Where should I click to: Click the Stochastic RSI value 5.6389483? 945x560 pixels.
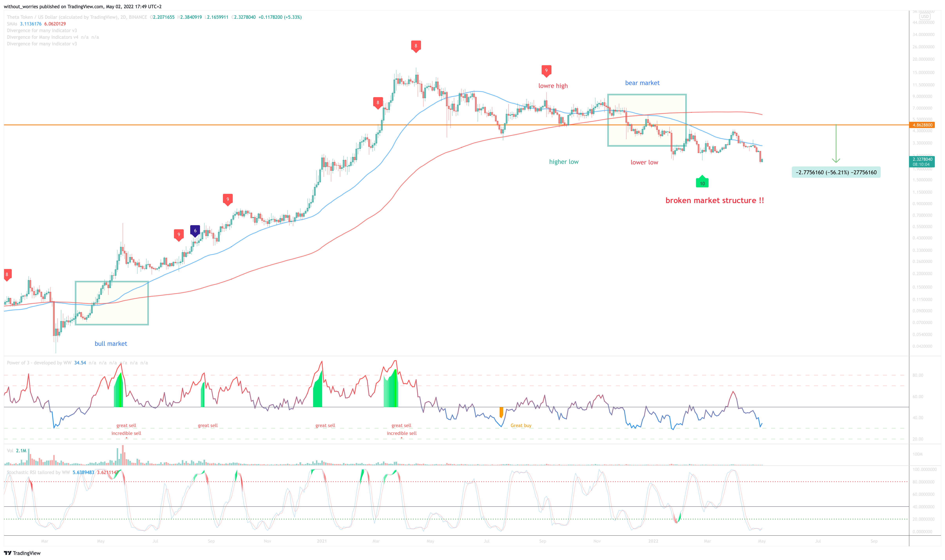(x=83, y=472)
